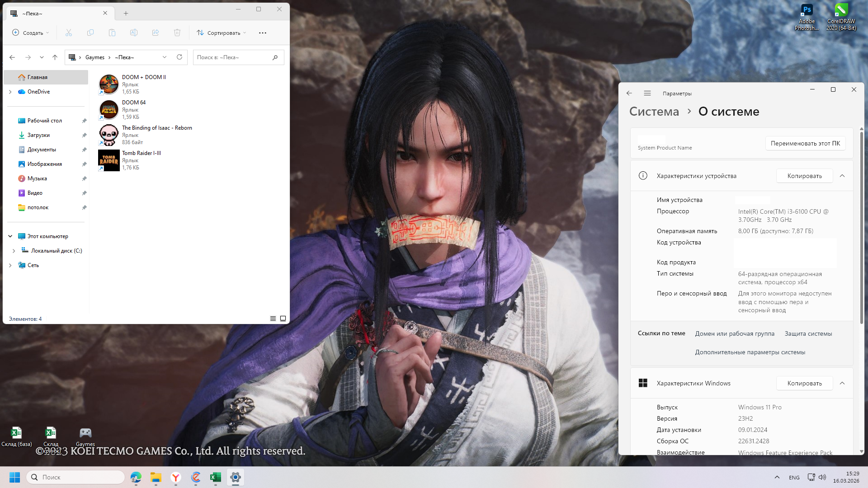Expand the Сортировать dropdown
The image size is (868, 488).
[222, 33]
